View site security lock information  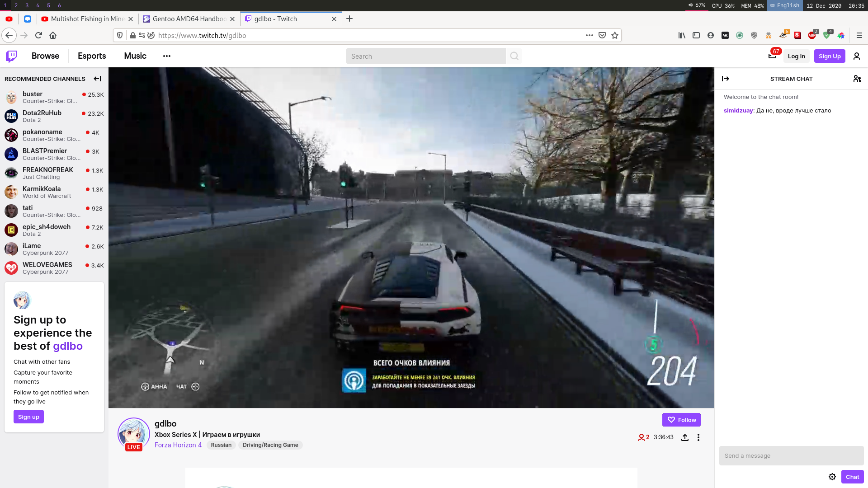[x=132, y=35]
